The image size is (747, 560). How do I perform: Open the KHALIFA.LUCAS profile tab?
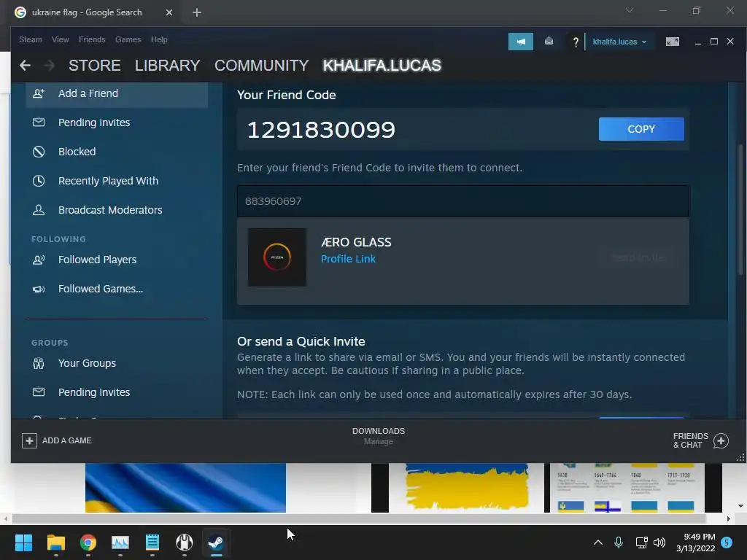382,65
